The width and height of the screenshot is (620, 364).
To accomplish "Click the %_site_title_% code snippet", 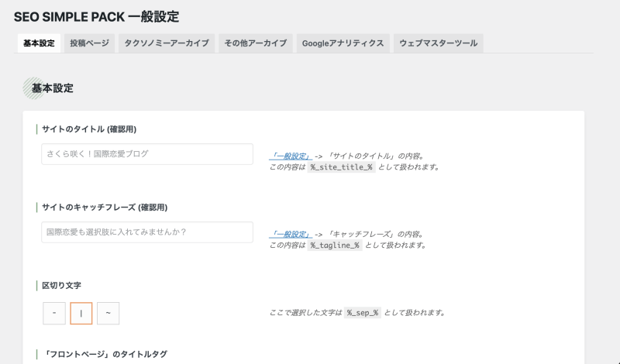I will 341,167.
